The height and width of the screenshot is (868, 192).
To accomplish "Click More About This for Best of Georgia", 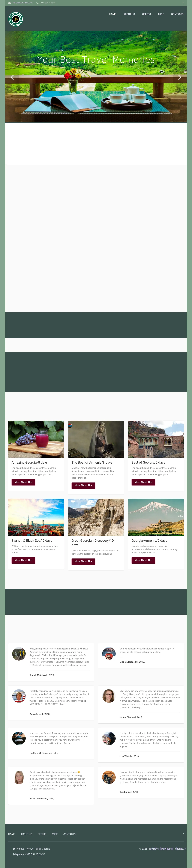I will (x=143, y=482).
